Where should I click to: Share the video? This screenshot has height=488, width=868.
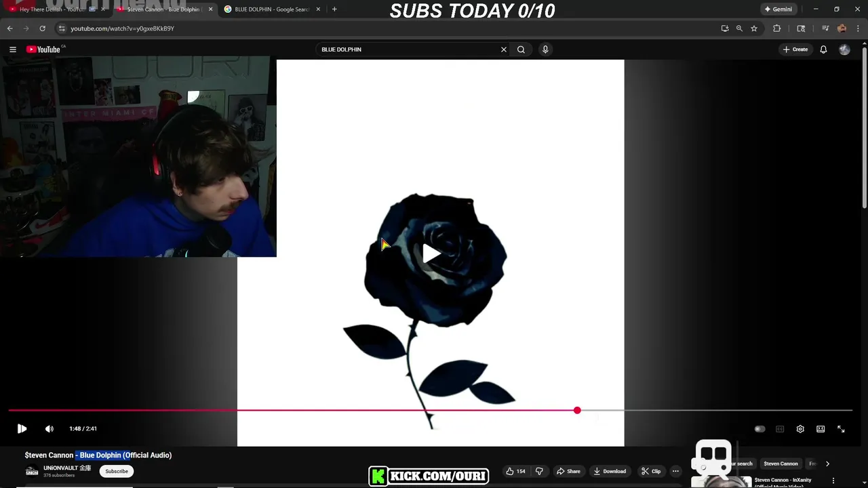click(568, 471)
